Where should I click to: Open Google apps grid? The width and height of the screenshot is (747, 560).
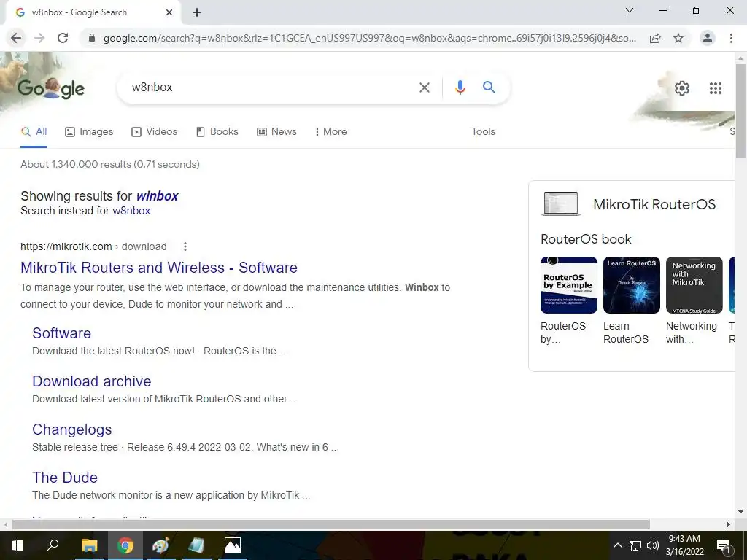pos(716,88)
